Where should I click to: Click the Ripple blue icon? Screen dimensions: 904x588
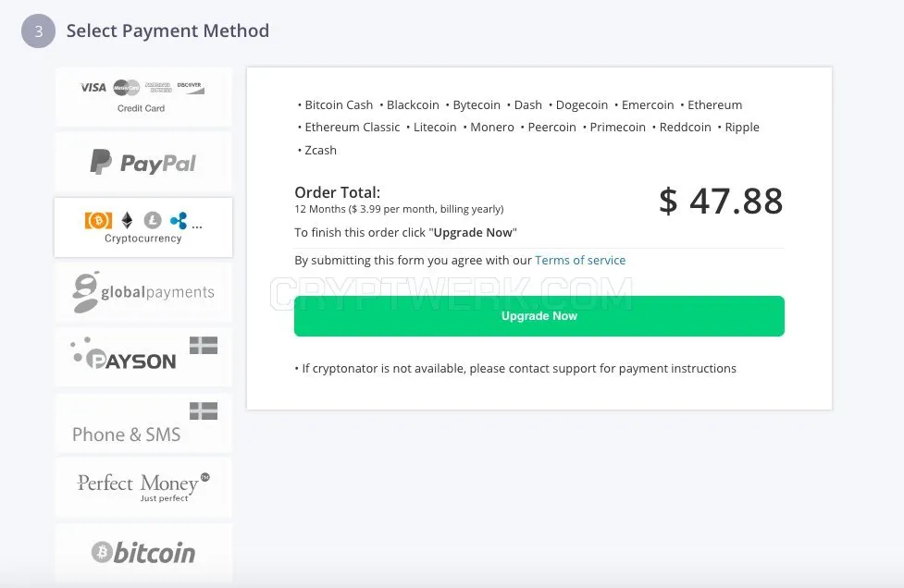(x=179, y=220)
